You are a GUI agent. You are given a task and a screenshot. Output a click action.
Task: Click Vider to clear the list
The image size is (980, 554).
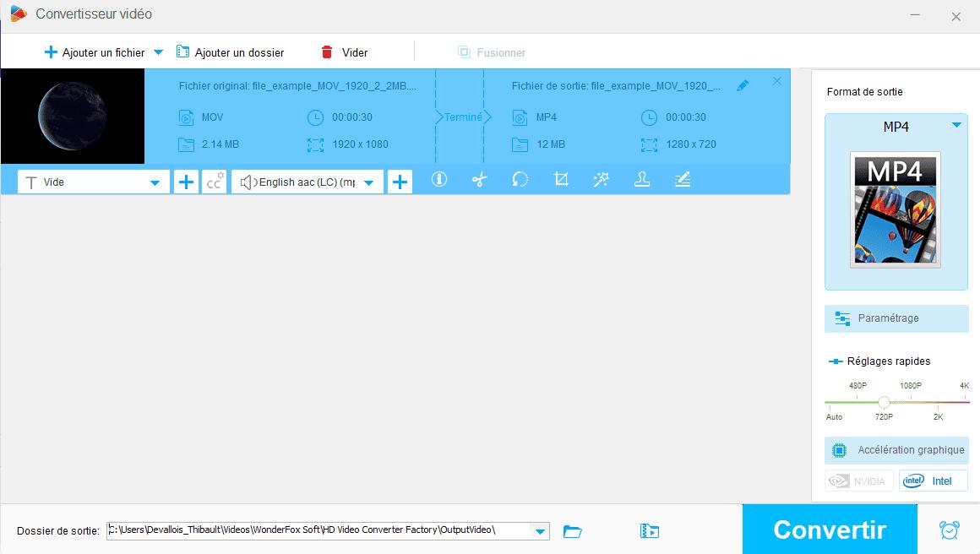tap(344, 52)
